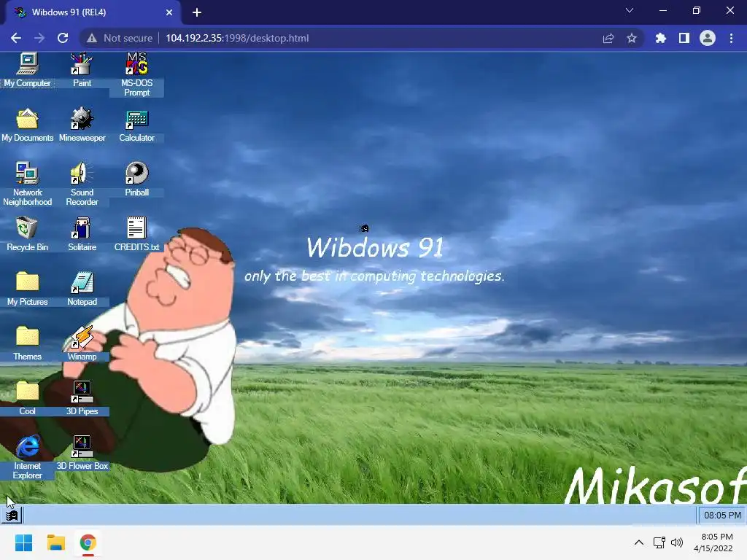Start the Pinball desktop shortcut

click(x=136, y=179)
